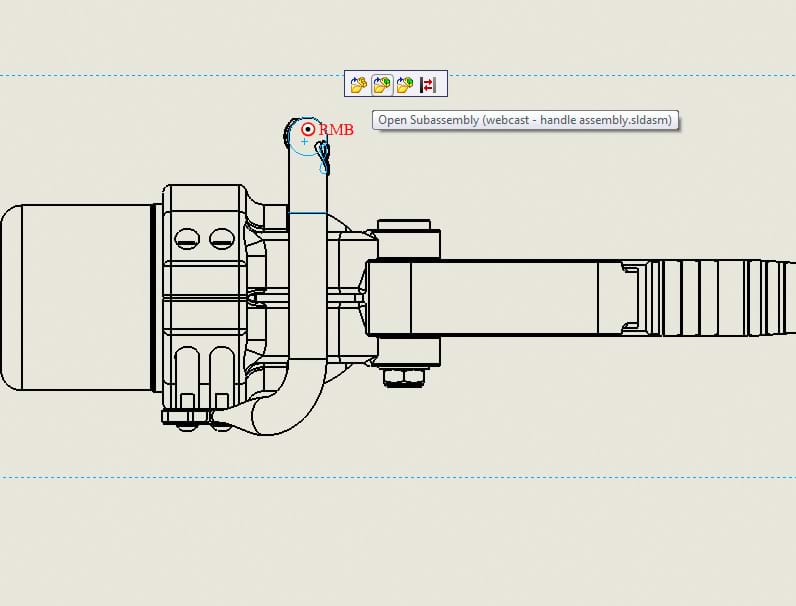
Task: Select the right oval slot on housing
Action: tap(221, 238)
